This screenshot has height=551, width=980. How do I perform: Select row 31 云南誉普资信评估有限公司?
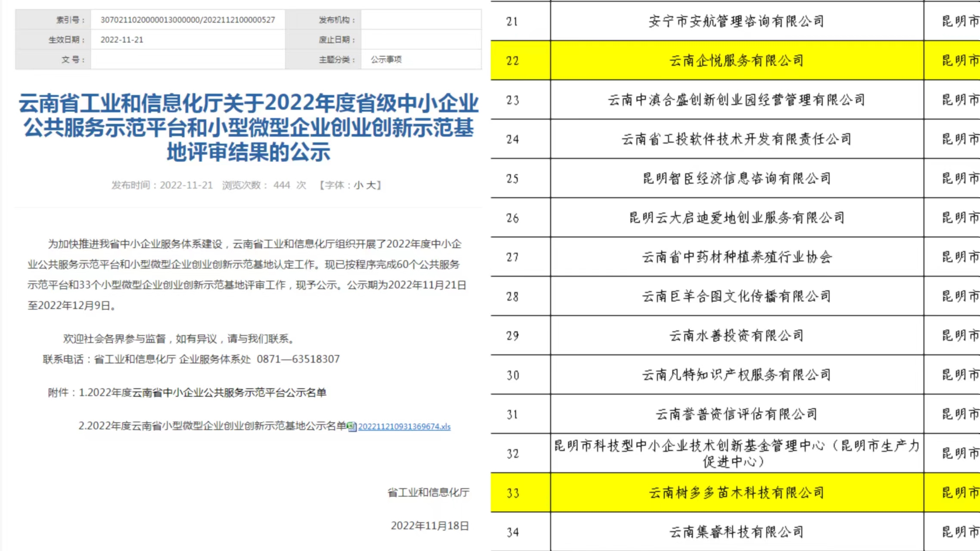[x=736, y=414]
